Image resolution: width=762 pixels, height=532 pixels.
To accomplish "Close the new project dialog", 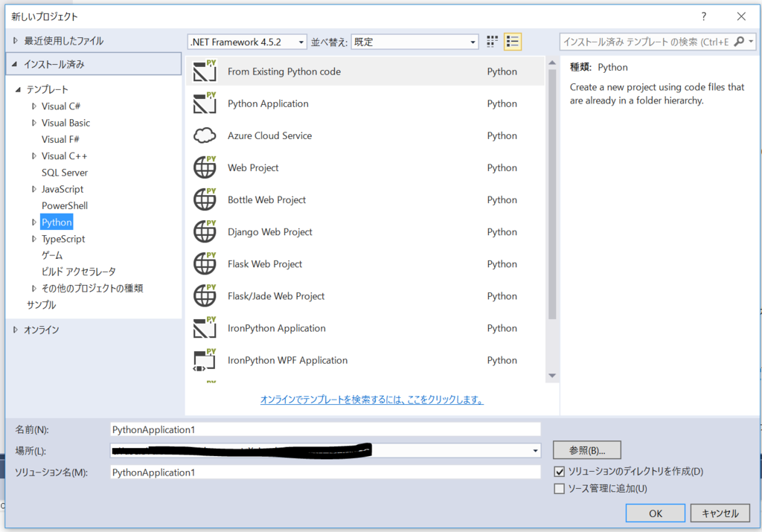I will [741, 16].
